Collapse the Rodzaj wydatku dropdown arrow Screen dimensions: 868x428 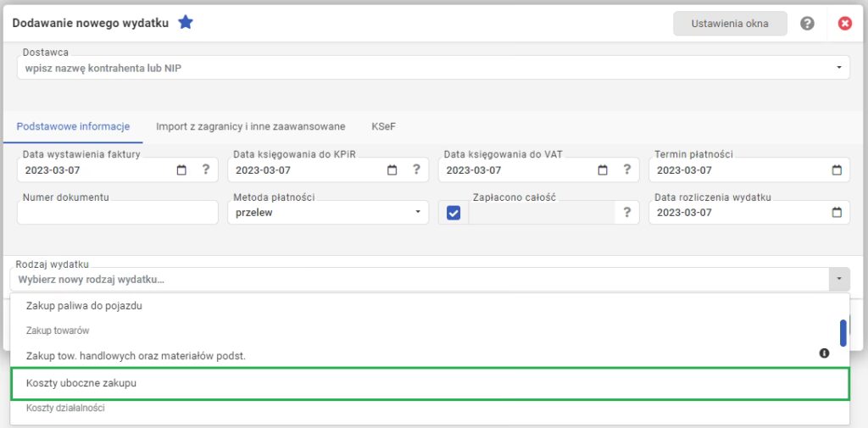pos(838,279)
